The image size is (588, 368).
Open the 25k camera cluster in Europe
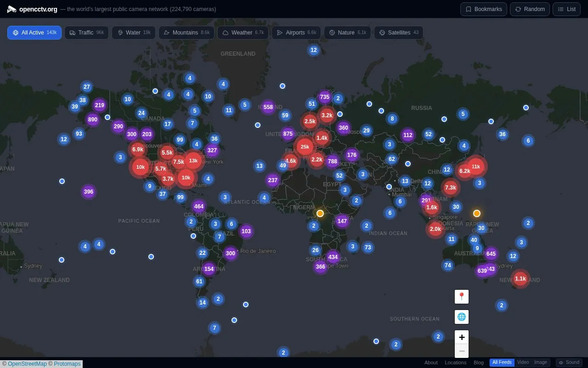[x=305, y=147]
